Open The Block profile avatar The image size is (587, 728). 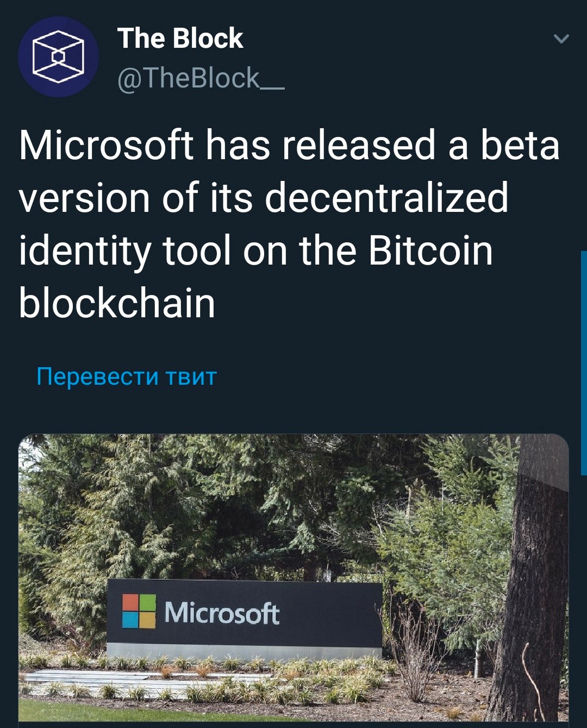[x=58, y=57]
